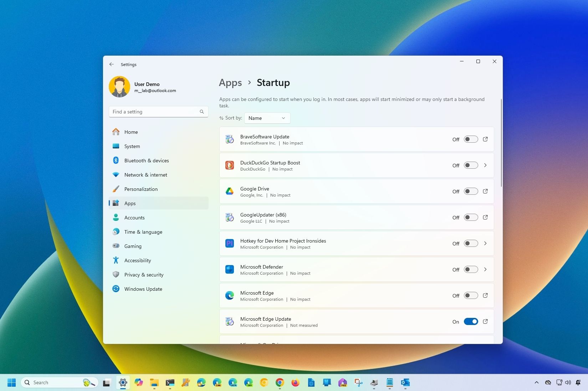Enable BraveSoftware Update at startup
This screenshot has height=391, width=588.
[x=471, y=139]
